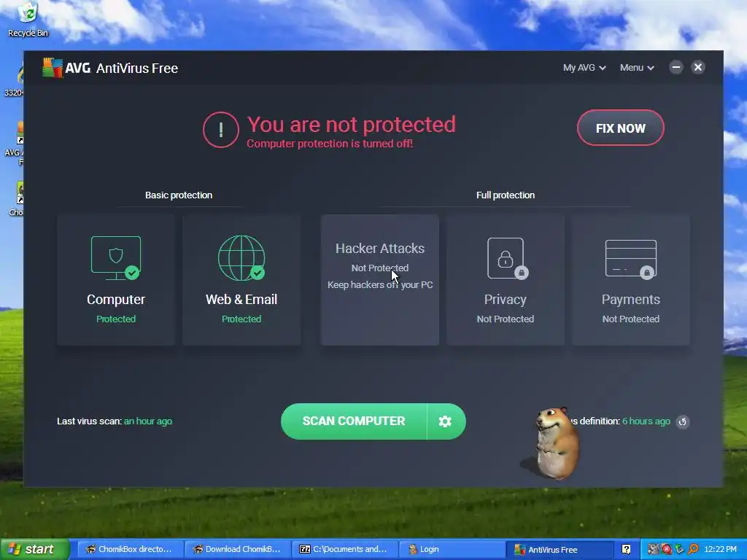Screen dimensions: 747x560
Task: Click '6 hours ago' definition link
Action: (x=646, y=421)
